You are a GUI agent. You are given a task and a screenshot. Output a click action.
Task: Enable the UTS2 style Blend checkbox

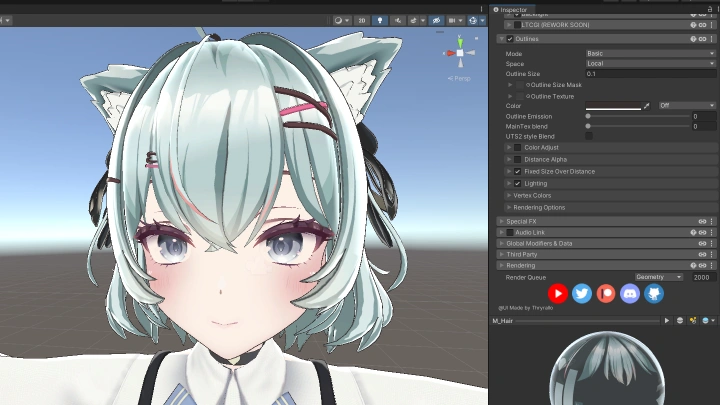point(589,136)
